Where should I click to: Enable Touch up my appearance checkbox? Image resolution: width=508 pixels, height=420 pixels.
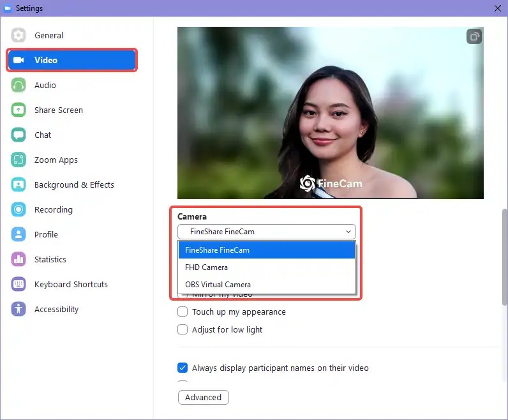tap(183, 311)
